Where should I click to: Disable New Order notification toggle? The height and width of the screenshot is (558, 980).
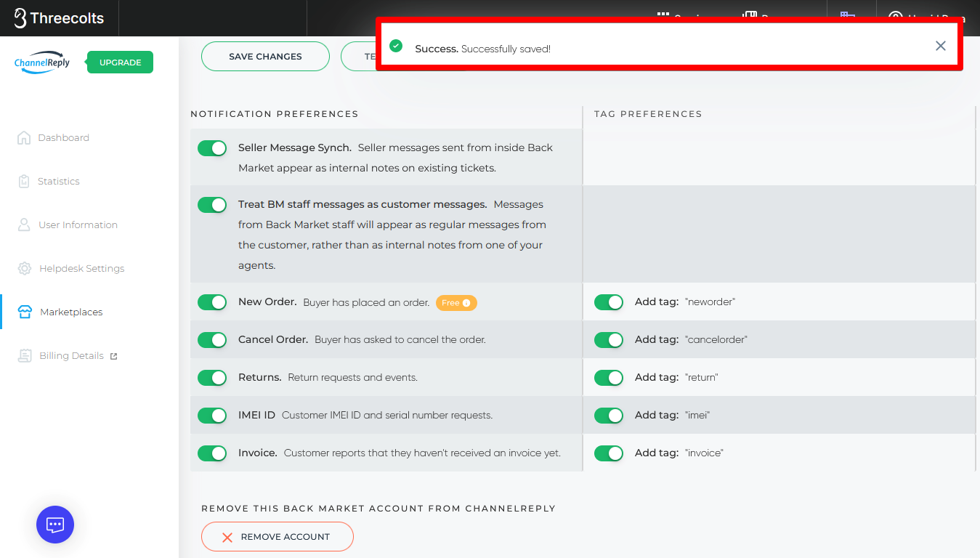point(212,302)
